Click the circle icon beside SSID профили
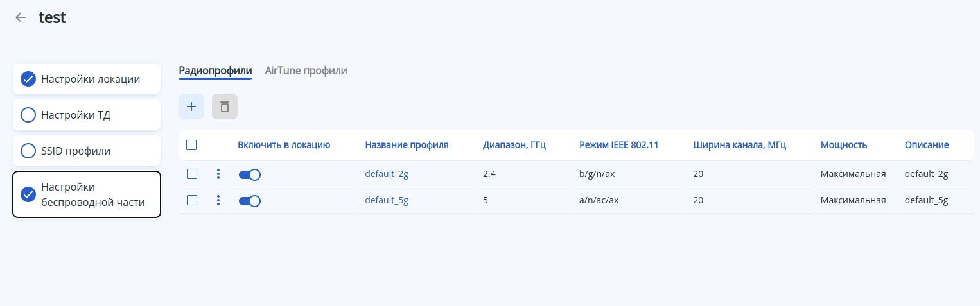Screen dimensions: 980x306 pyautogui.click(x=28, y=151)
